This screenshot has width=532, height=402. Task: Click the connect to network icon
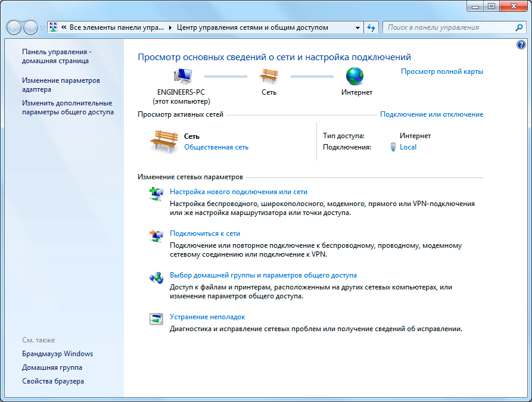(155, 235)
